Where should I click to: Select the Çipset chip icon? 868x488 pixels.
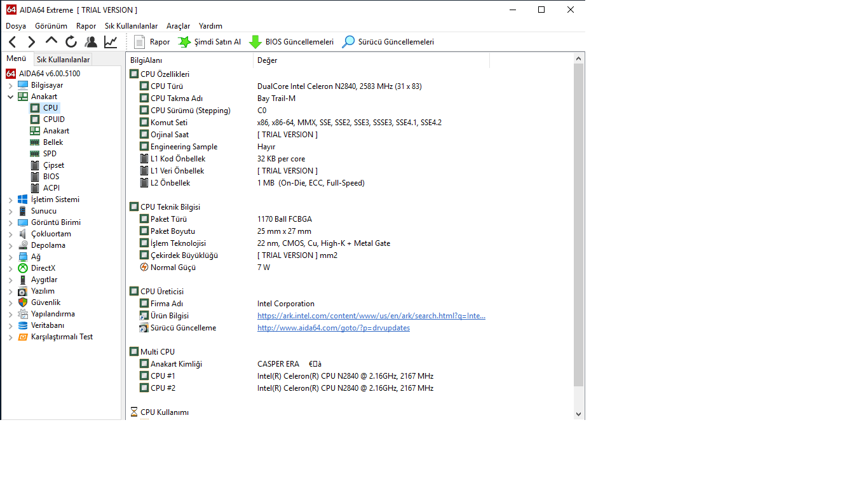pyautogui.click(x=35, y=165)
